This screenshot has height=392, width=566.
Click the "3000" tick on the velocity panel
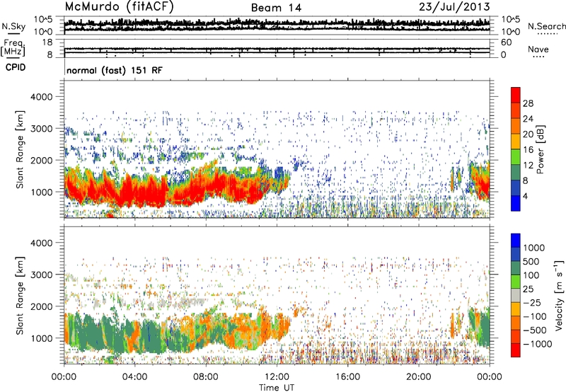pyautogui.click(x=42, y=275)
